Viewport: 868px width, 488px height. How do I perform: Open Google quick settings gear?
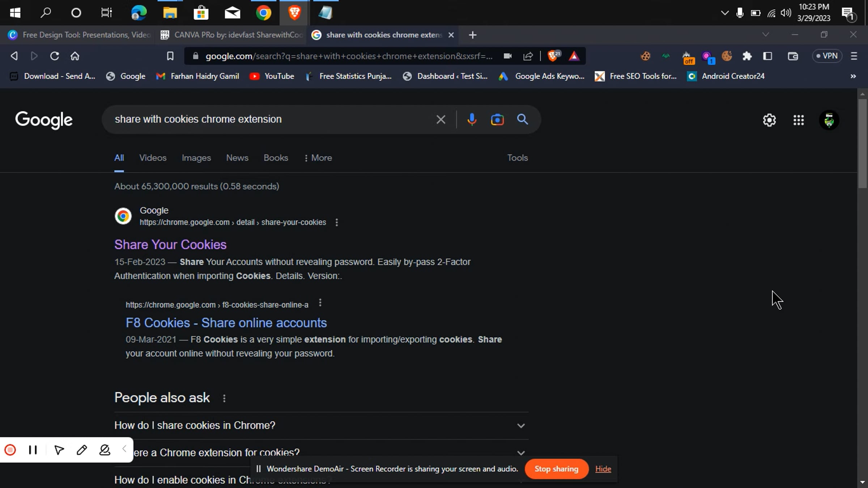coord(769,120)
